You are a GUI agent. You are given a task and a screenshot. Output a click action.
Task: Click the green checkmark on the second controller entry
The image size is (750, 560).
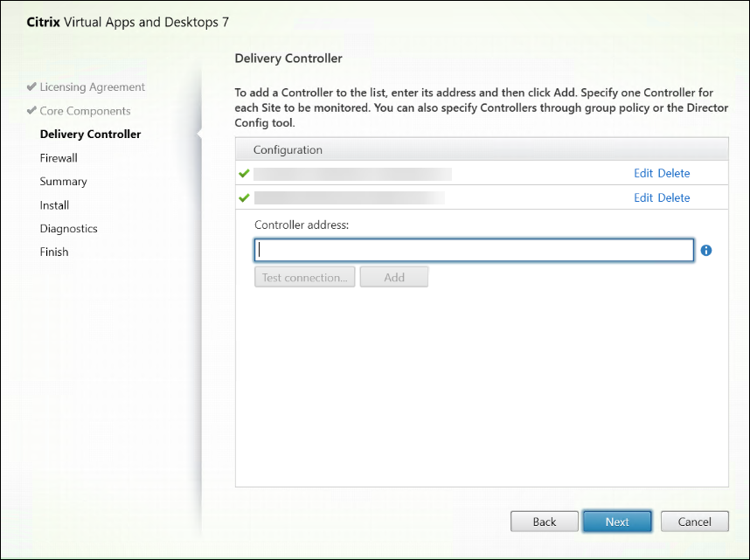point(244,197)
